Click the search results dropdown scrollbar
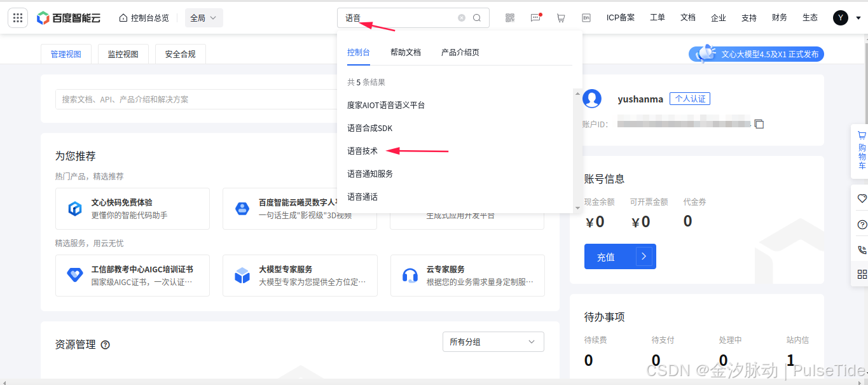This screenshot has height=385, width=868. (x=577, y=151)
